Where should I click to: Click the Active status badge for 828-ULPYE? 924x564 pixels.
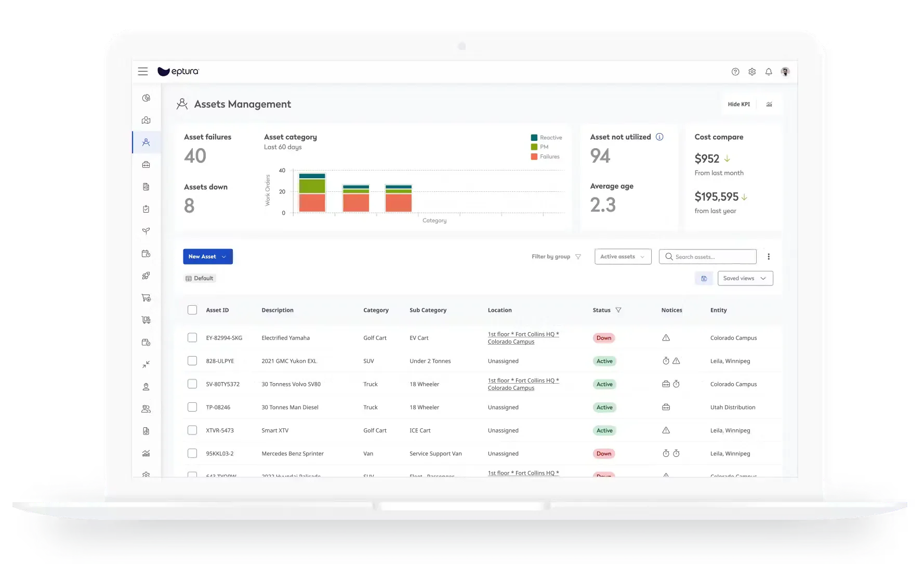pos(604,361)
